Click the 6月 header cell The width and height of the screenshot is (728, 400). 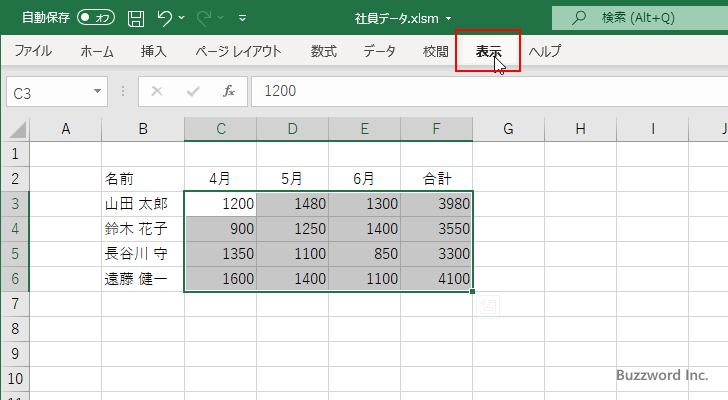(x=364, y=179)
